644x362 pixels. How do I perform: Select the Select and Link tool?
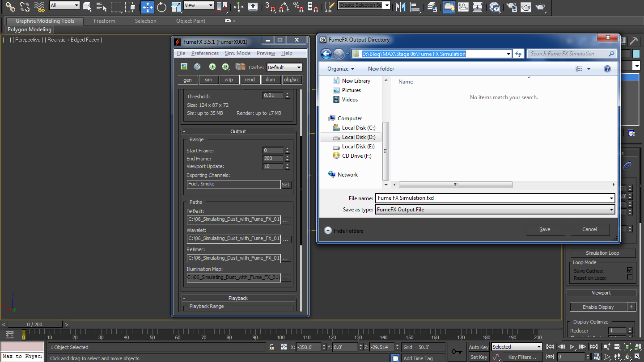(x=10, y=7)
